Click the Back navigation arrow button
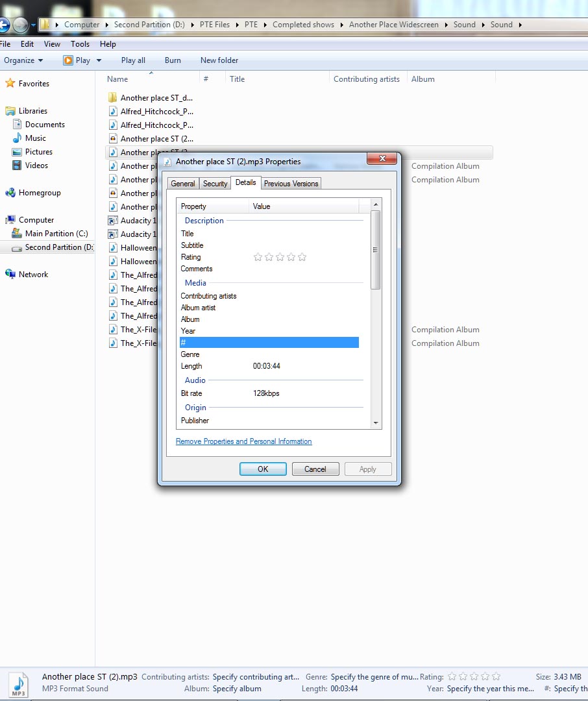Viewport: 588px width, 701px height. point(4,25)
